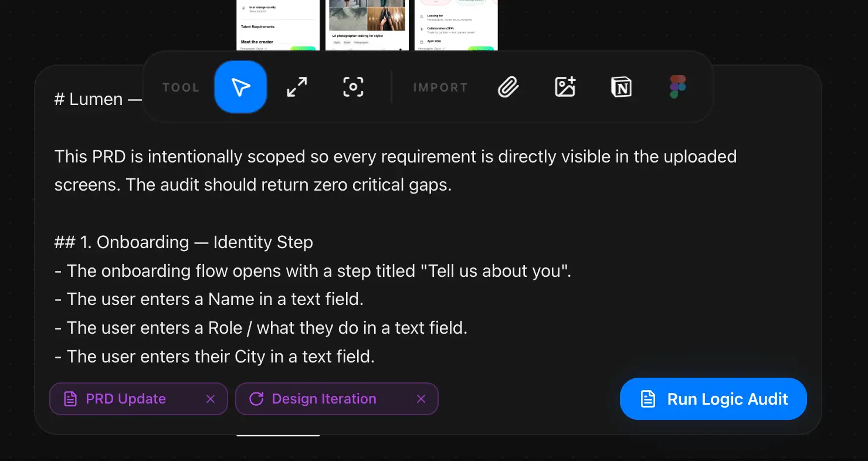The image size is (868, 461).
Task: Remove the PRD Update chip
Action: [211, 399]
